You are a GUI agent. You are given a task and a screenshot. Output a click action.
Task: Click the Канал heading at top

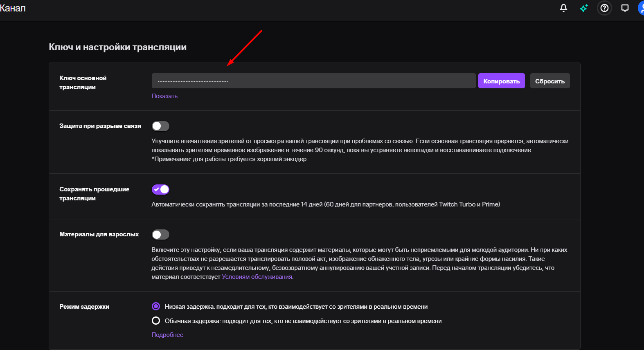[x=13, y=8]
